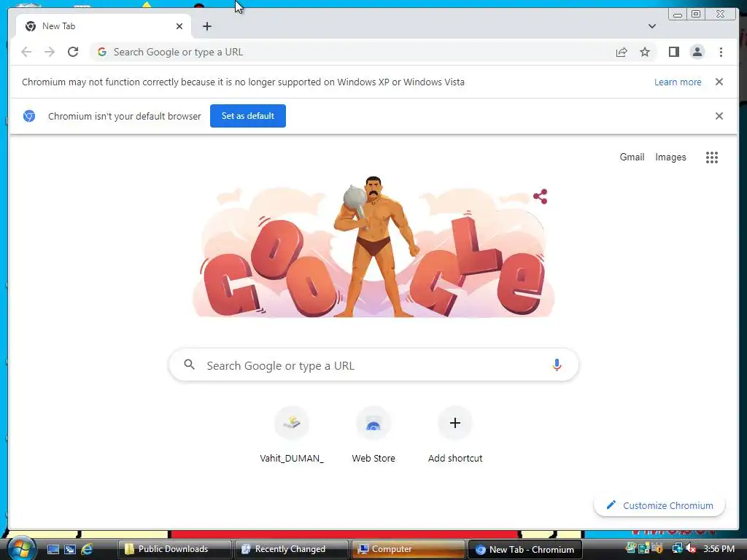The width and height of the screenshot is (747, 560).
Task: Switch to Computer taskbar window
Action: (409, 549)
